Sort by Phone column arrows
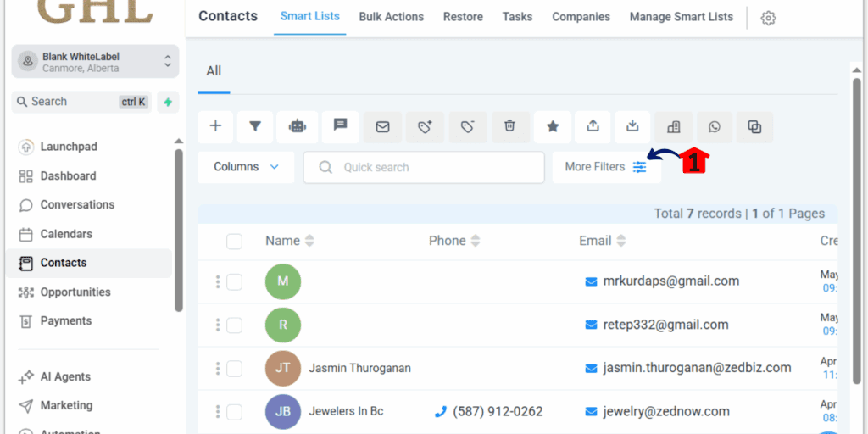This screenshot has width=868, height=434. click(476, 241)
